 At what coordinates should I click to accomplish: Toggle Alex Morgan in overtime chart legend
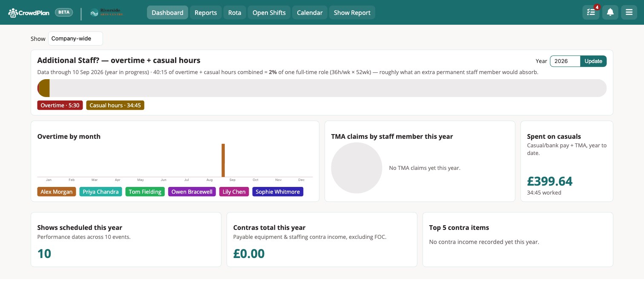click(x=57, y=192)
